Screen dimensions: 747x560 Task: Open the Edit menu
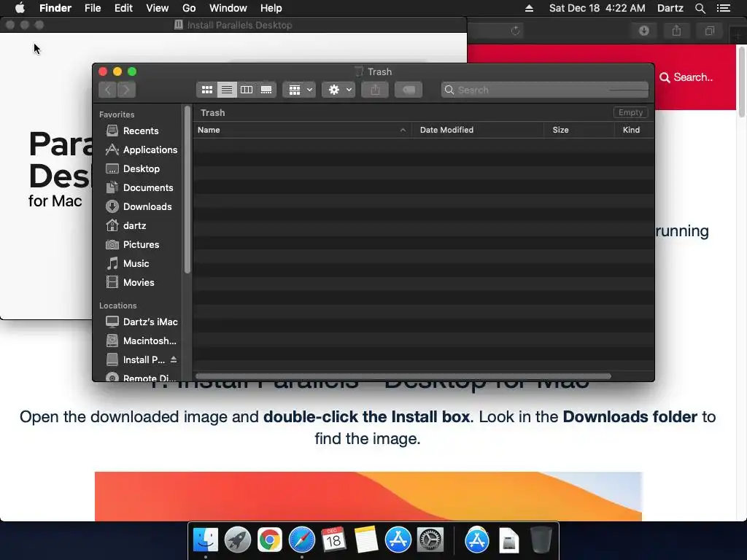pos(123,8)
